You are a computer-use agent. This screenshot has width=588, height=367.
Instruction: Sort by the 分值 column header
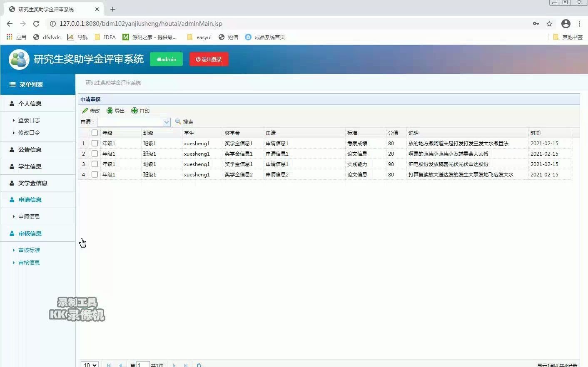point(396,133)
